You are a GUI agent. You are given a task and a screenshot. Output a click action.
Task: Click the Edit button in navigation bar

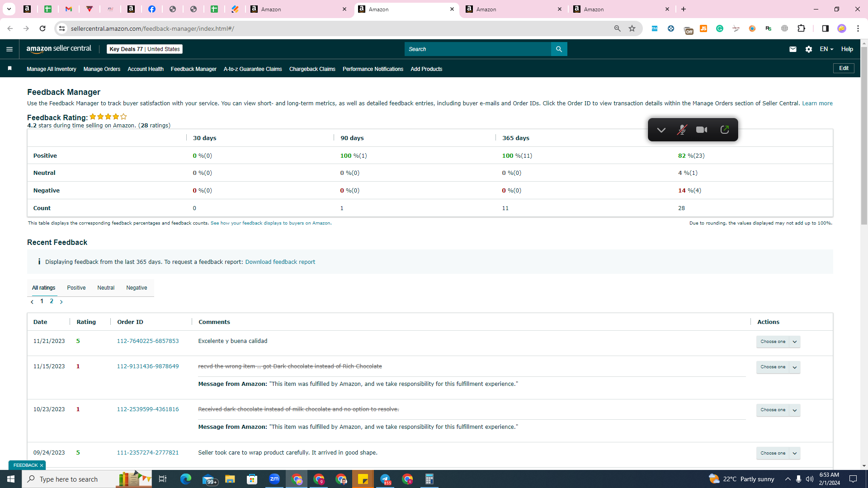pyautogui.click(x=844, y=68)
